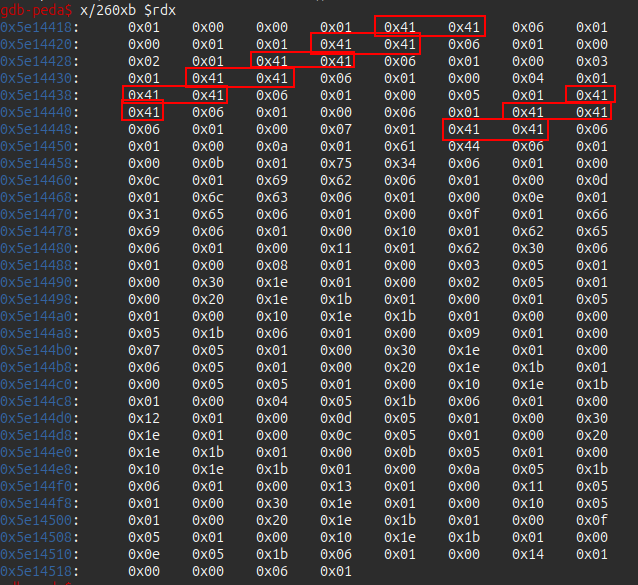638x585 pixels.
Task: Click the x/260xb $rdx command
Action: coord(111,9)
